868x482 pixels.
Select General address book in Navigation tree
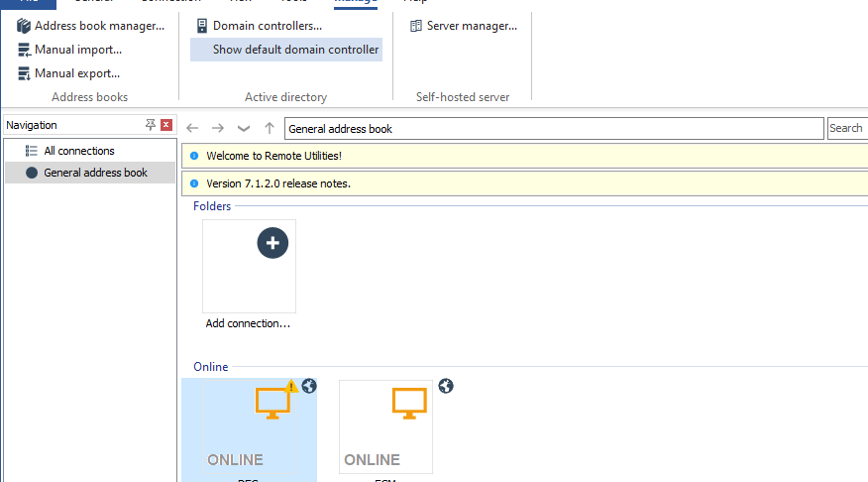coord(95,173)
